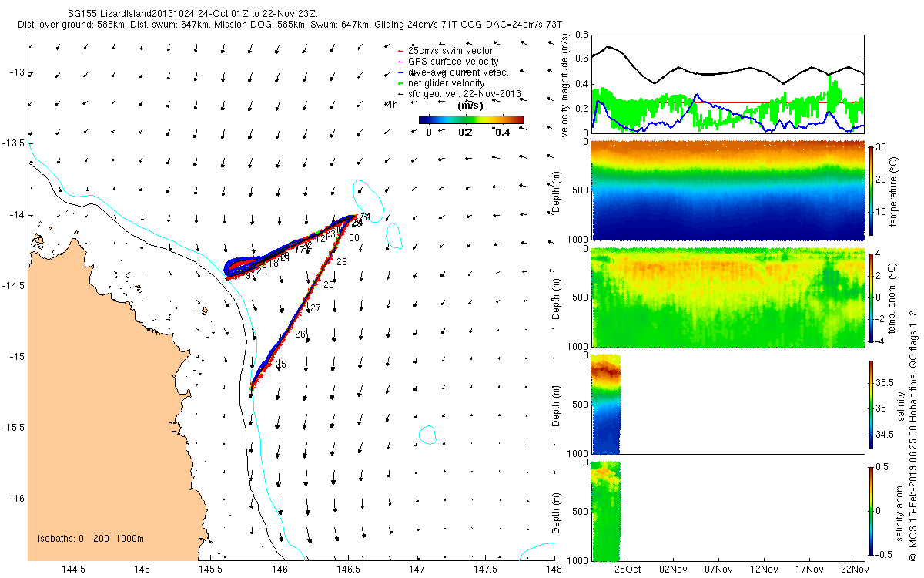The width and height of the screenshot is (924, 578).
Task: Click the '-15.5' latitude tick label
Action: point(12,427)
